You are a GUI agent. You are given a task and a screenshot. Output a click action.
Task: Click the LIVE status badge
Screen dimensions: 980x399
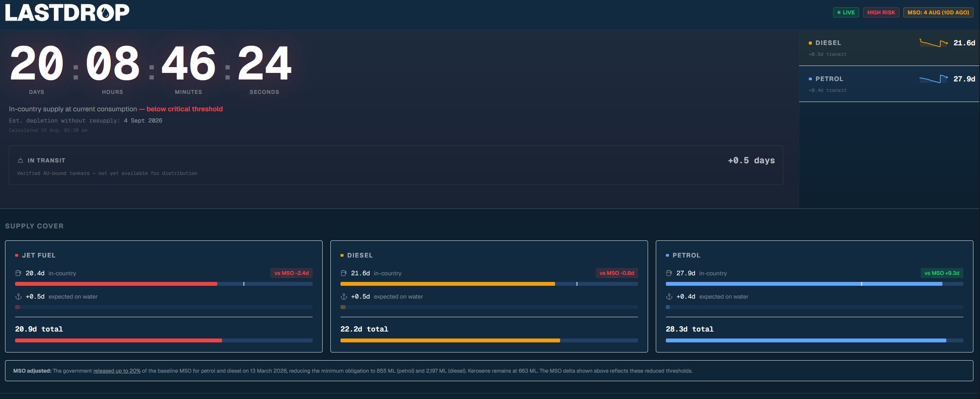846,12
